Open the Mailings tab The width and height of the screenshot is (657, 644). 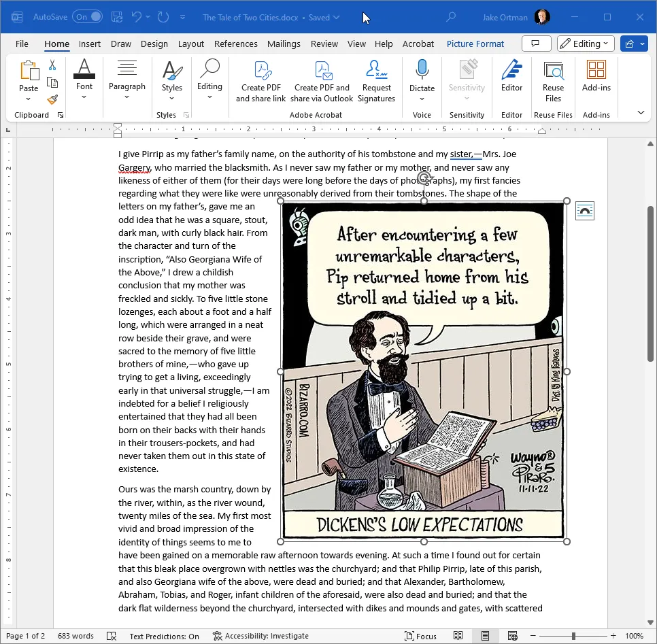click(284, 44)
